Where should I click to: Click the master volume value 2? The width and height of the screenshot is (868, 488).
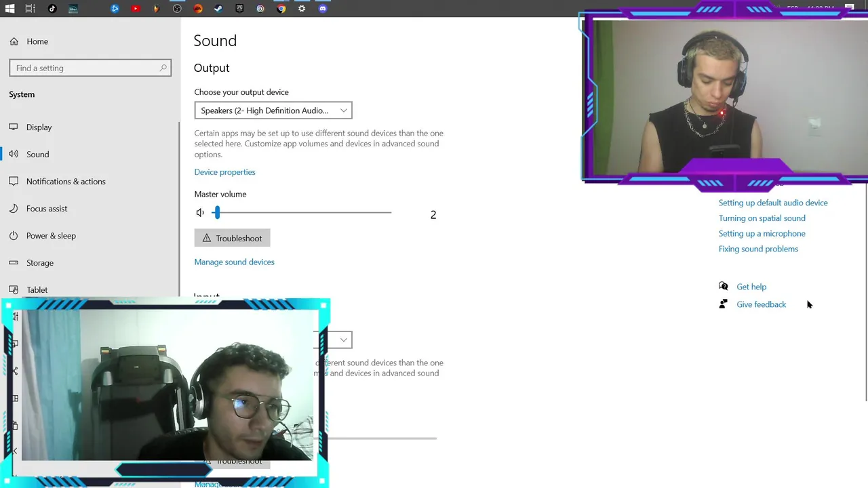(433, 215)
